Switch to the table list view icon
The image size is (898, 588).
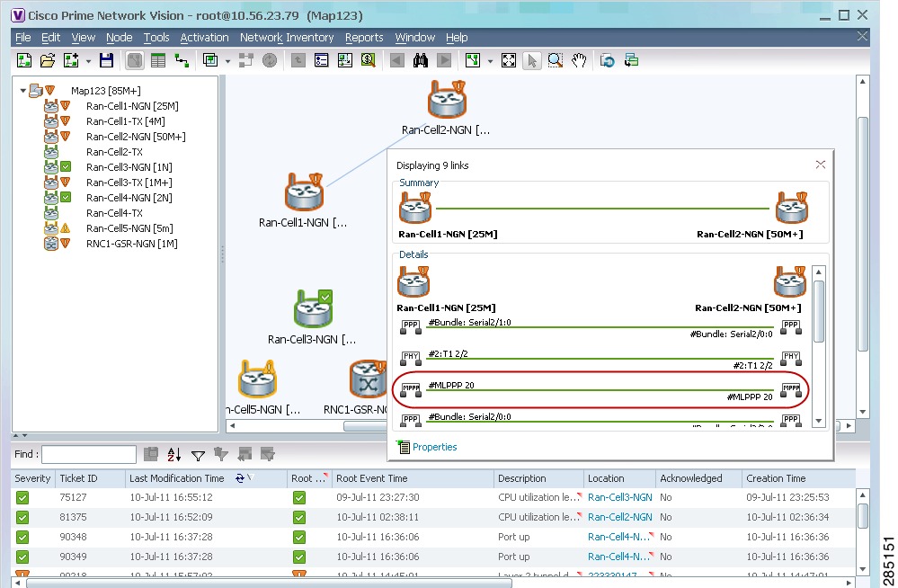(x=158, y=60)
